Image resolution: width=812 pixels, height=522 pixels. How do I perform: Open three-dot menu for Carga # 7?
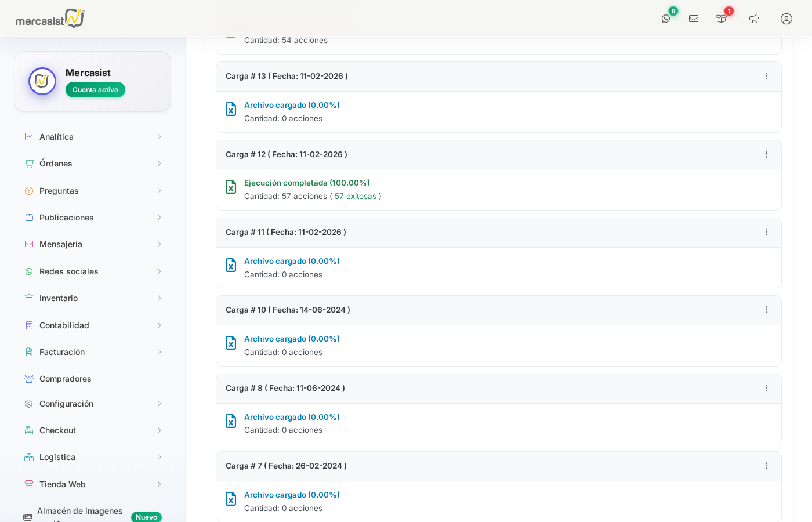[766, 466]
